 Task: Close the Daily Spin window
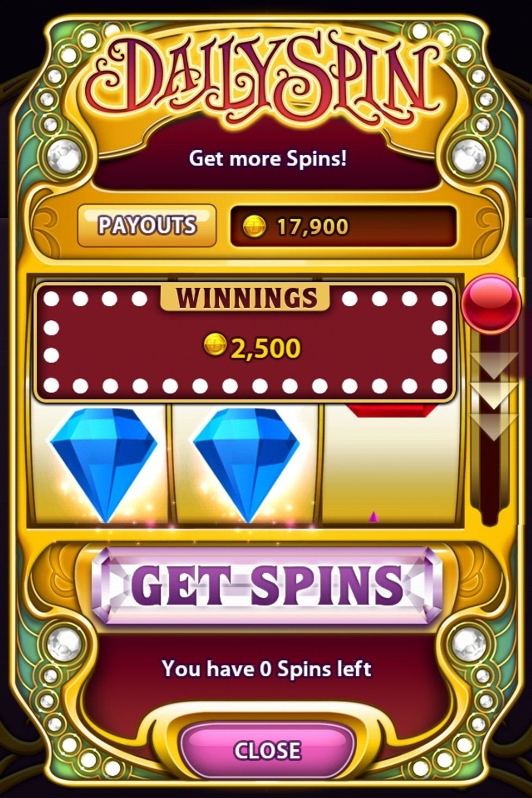(x=267, y=750)
